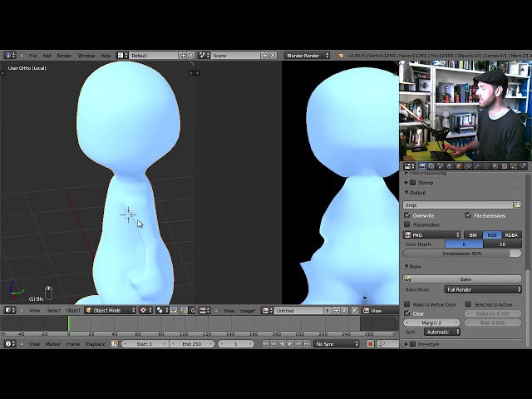Open Split Automatic dropdown
532x399 pixels.
pyautogui.click(x=441, y=332)
